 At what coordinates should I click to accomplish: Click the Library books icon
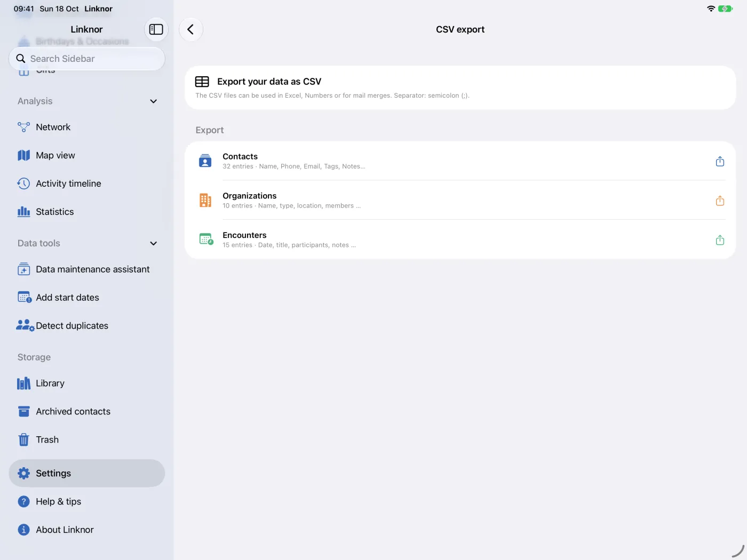23,383
